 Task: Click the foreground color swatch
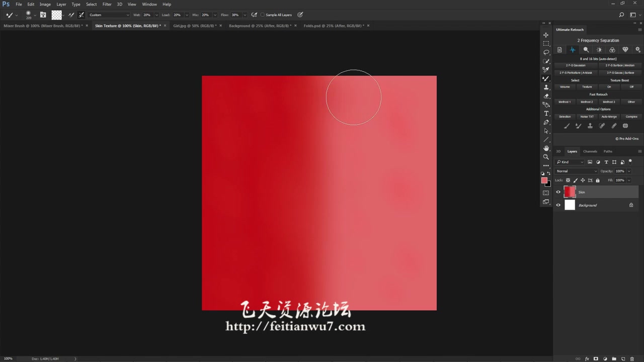(x=545, y=180)
